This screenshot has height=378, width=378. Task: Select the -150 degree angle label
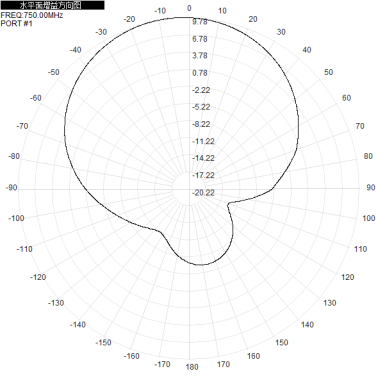[x=103, y=342]
